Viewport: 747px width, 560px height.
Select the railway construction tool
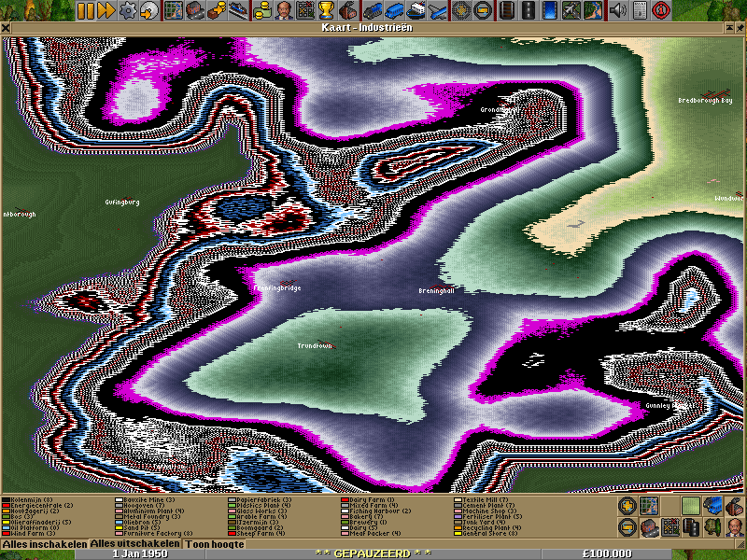pos(506,10)
